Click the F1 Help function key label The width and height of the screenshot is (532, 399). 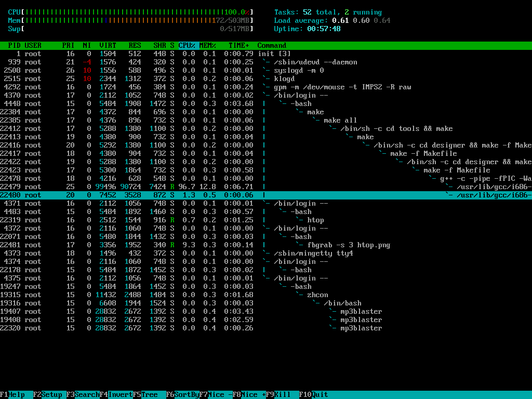pyautogui.click(x=12, y=395)
